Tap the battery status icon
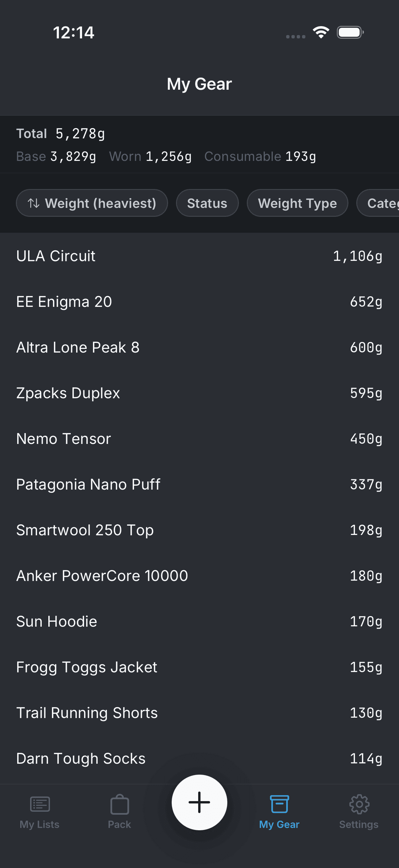This screenshot has height=868, width=399. tap(350, 32)
